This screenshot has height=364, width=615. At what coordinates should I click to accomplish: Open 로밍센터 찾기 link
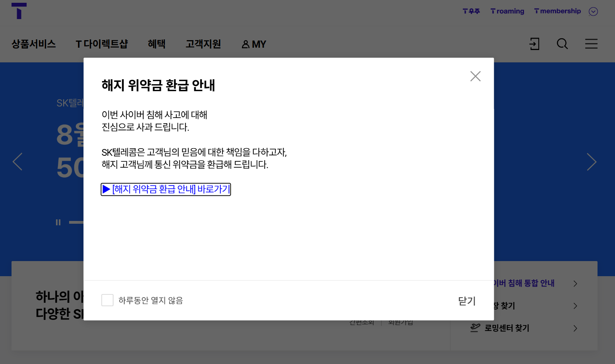click(507, 328)
